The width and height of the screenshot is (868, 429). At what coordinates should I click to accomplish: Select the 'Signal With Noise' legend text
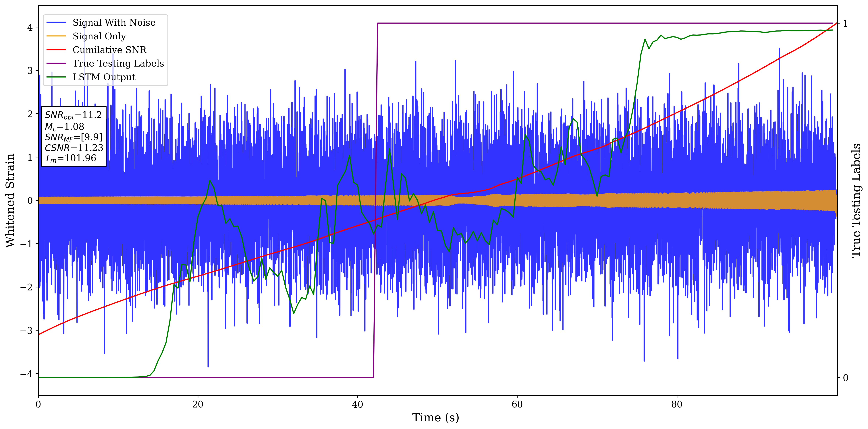pos(114,23)
